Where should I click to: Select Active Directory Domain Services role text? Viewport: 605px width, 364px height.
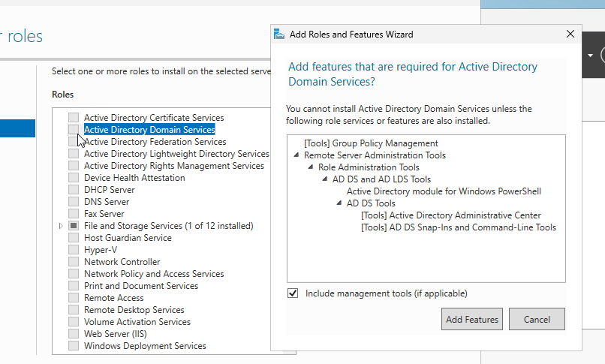[149, 130]
